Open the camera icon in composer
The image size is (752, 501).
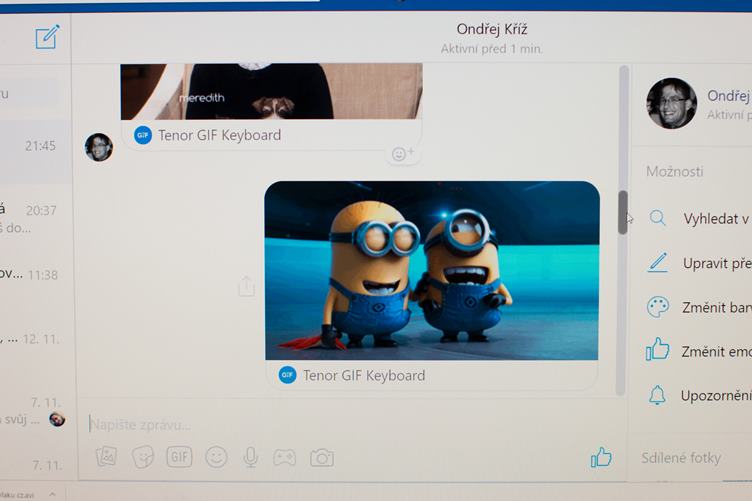pos(322,458)
